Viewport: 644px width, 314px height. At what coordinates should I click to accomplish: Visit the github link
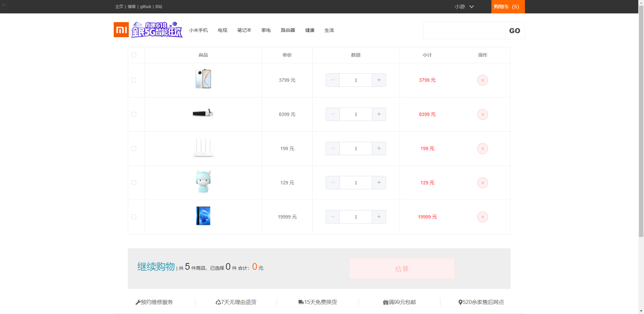pos(146,7)
